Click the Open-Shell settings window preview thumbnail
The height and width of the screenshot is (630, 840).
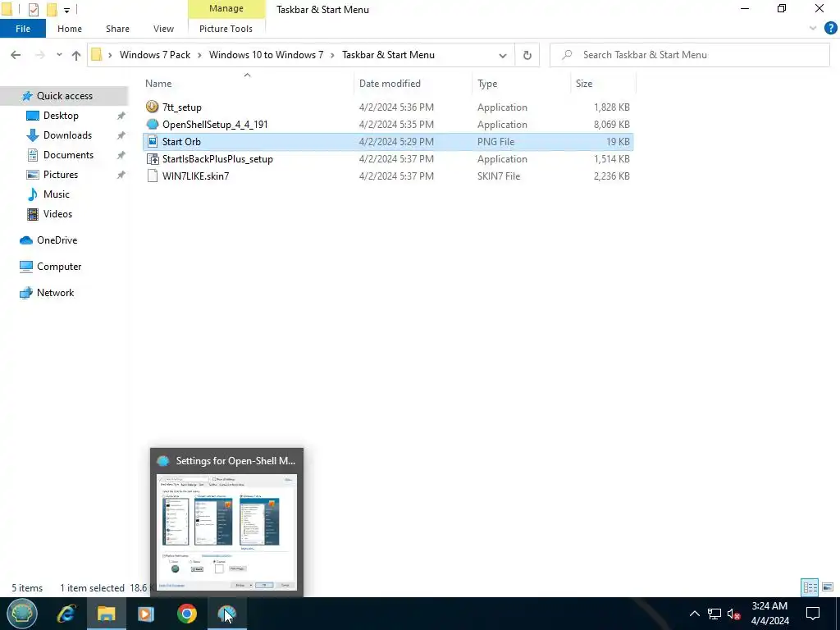[x=226, y=532]
